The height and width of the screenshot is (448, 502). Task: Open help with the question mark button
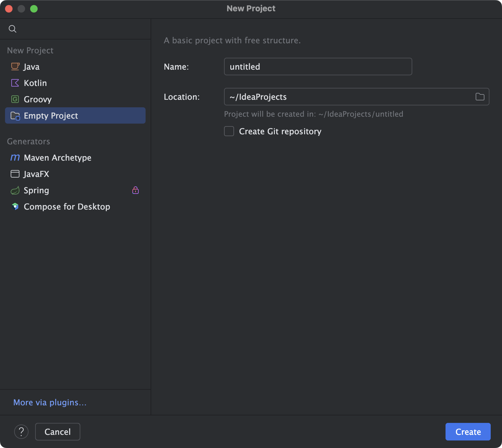click(21, 432)
